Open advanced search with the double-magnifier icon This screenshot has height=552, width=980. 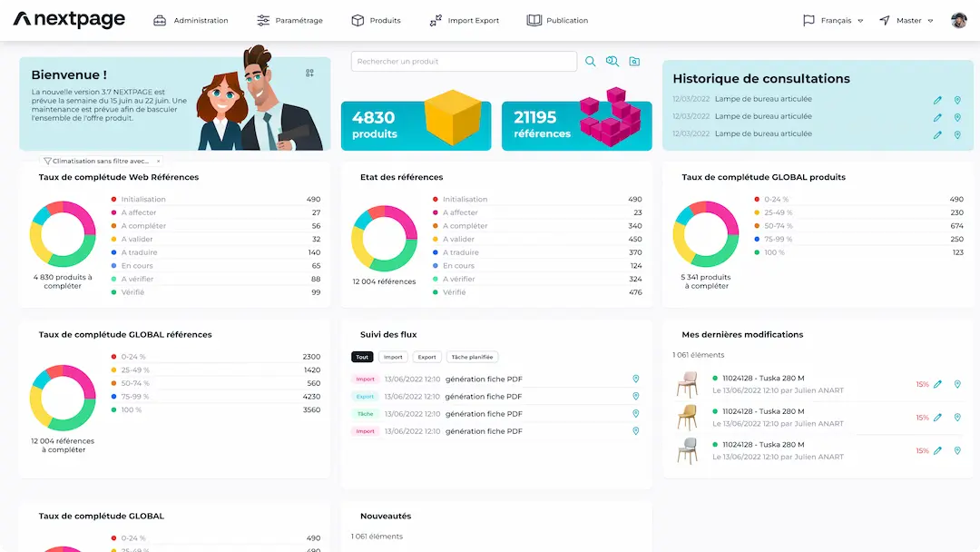(612, 62)
